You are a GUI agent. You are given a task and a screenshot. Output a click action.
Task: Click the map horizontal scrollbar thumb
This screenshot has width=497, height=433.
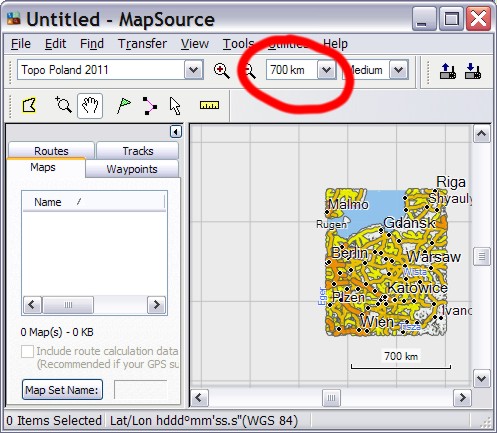coord(331,398)
